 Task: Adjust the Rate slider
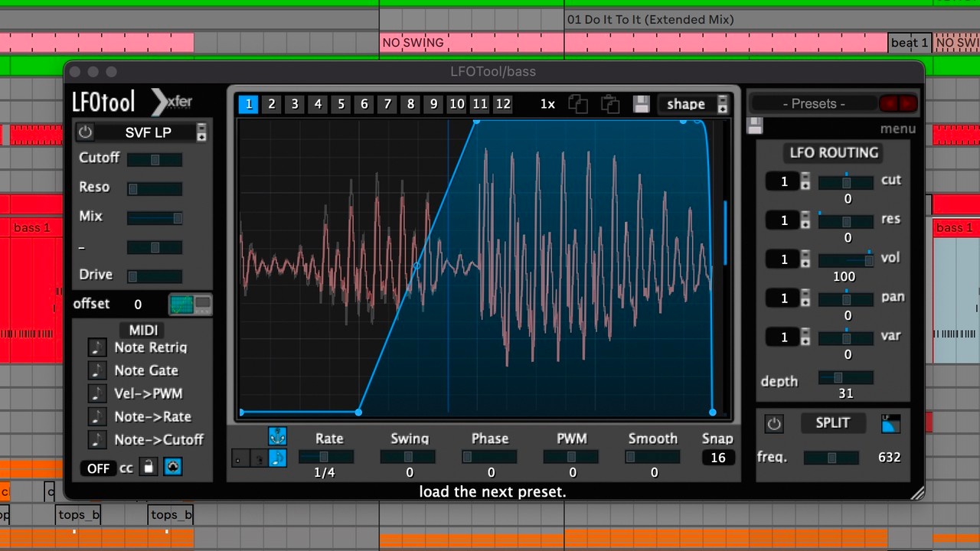[325, 457]
